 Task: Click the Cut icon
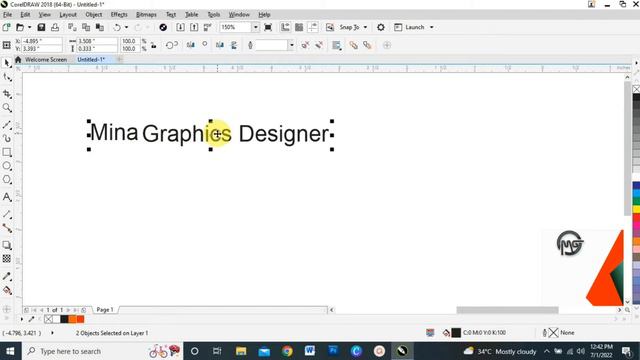coord(72,27)
